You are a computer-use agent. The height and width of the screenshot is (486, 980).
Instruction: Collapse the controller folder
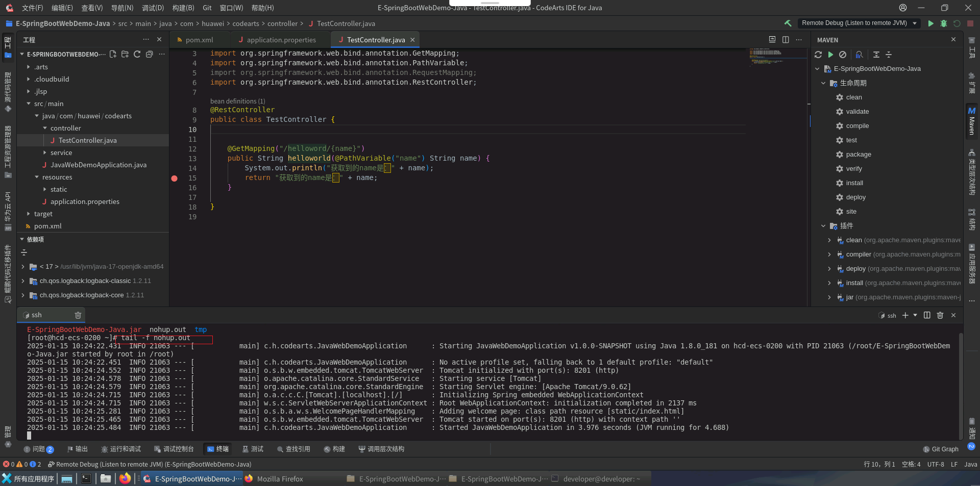(45, 128)
